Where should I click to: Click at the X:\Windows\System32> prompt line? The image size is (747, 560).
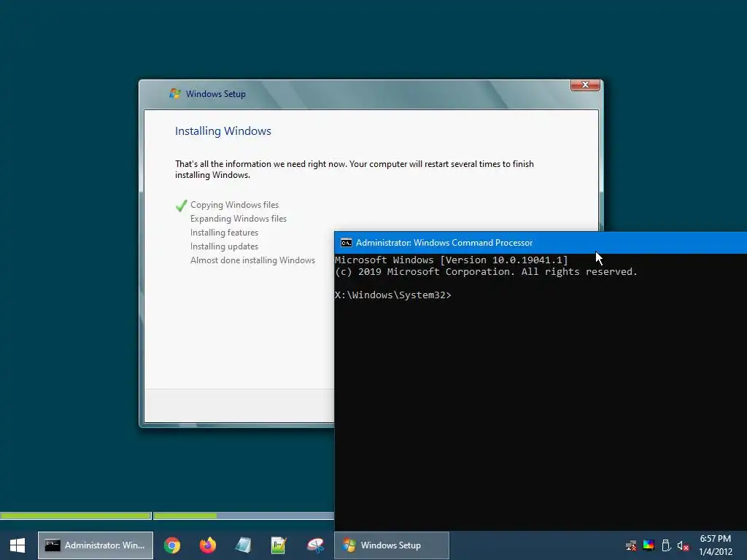point(392,295)
